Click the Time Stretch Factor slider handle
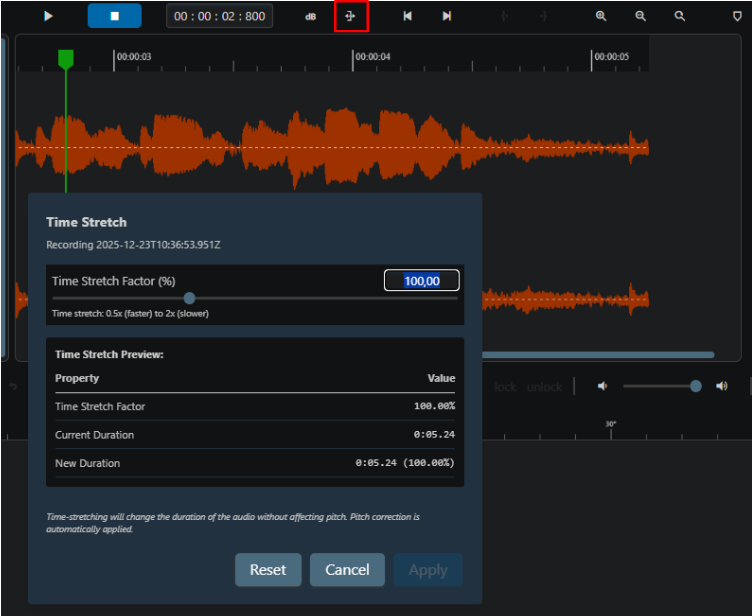 point(189,298)
